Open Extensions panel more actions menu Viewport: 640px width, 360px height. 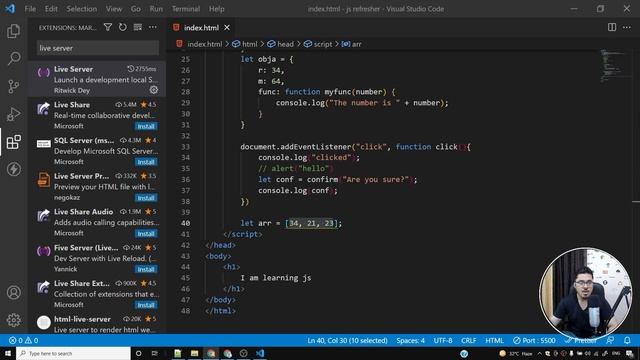pos(153,27)
